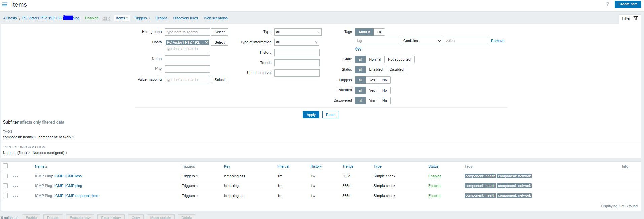Set State filter to Not supported
The width and height of the screenshot is (644, 219).
point(399,59)
